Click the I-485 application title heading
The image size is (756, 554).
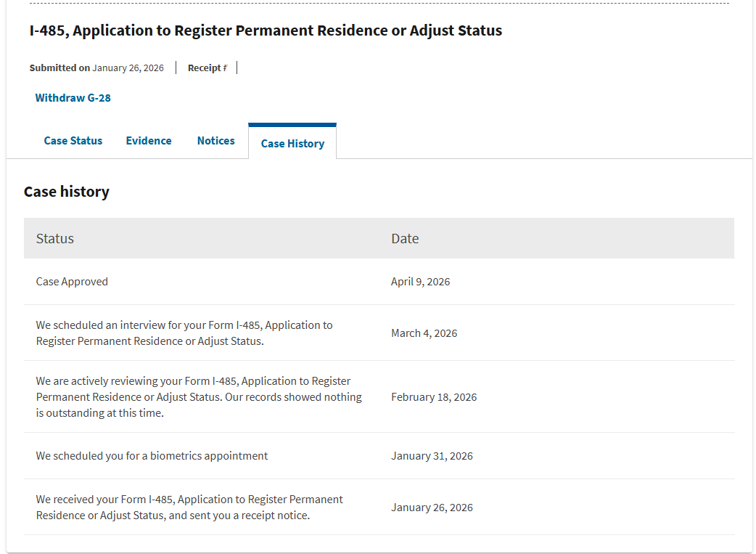[266, 30]
